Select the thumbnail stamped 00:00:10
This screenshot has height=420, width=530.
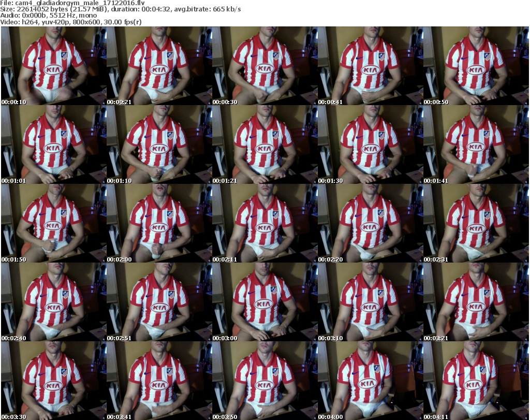[53, 66]
